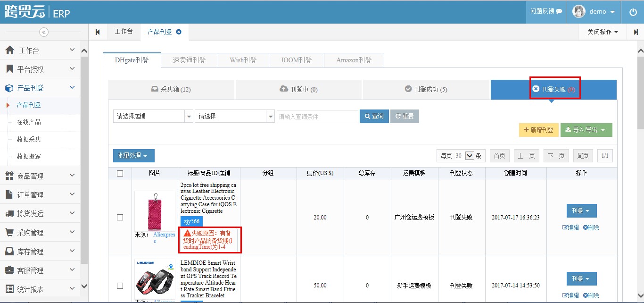This screenshot has width=644, height=303.
Task: Switch to 速卖通刊登 tab
Action: point(189,60)
